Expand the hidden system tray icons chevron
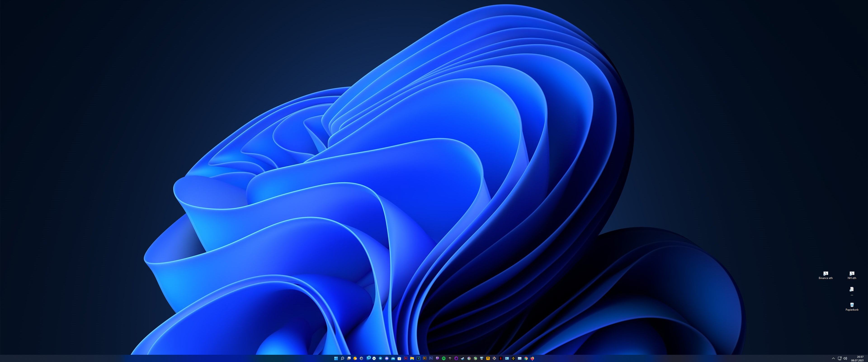The width and height of the screenshot is (868, 362). [x=833, y=358]
